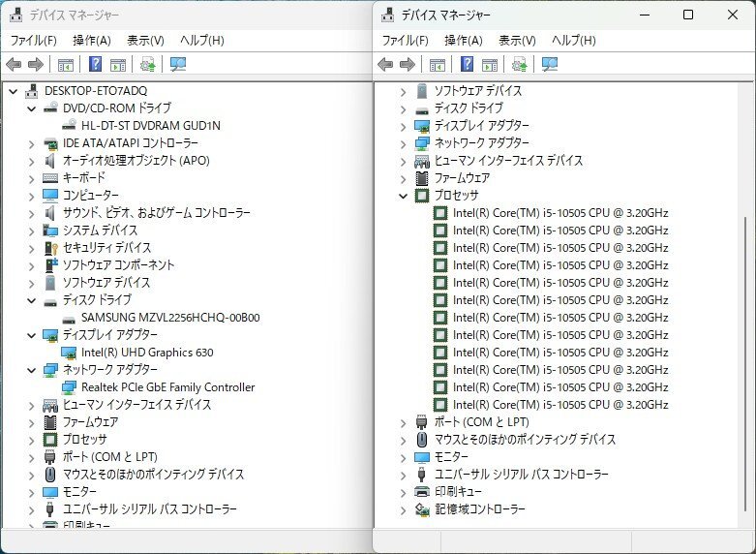Click printer icon beside 印刷キュー in right window

422,492
